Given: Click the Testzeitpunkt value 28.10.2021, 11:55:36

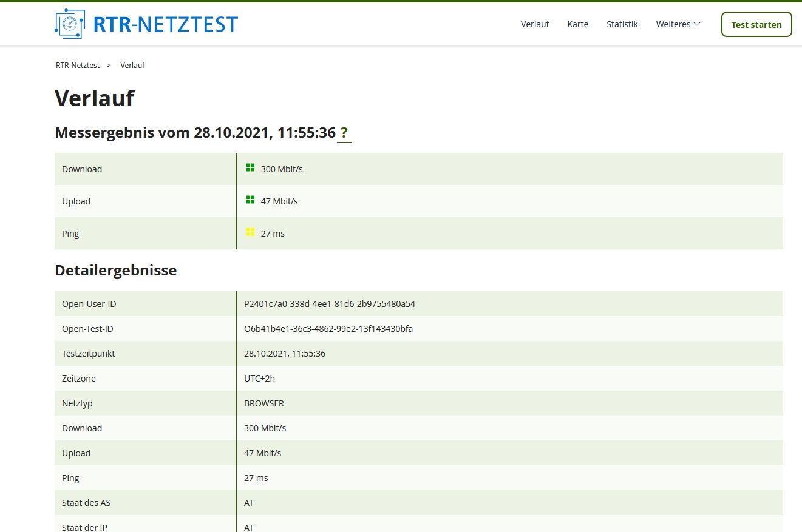Looking at the screenshot, I should 285,354.
